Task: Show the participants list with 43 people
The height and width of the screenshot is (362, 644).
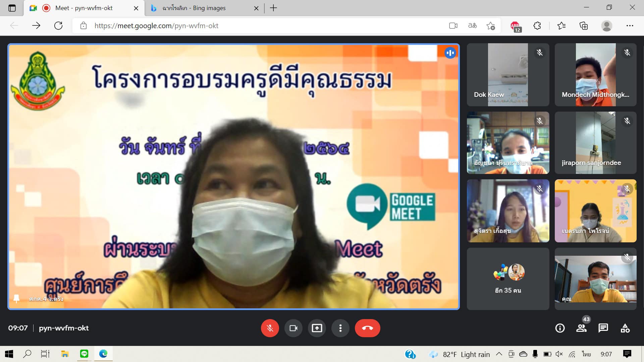Action: 581,328
